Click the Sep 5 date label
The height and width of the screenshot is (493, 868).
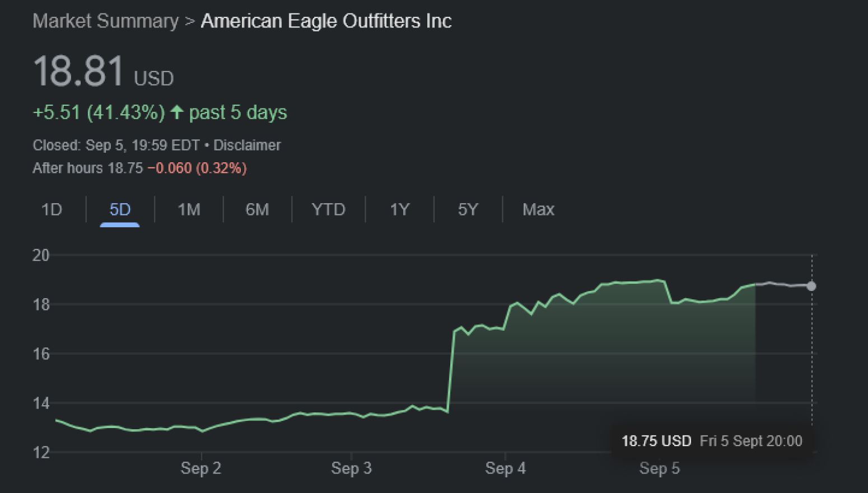click(x=660, y=468)
